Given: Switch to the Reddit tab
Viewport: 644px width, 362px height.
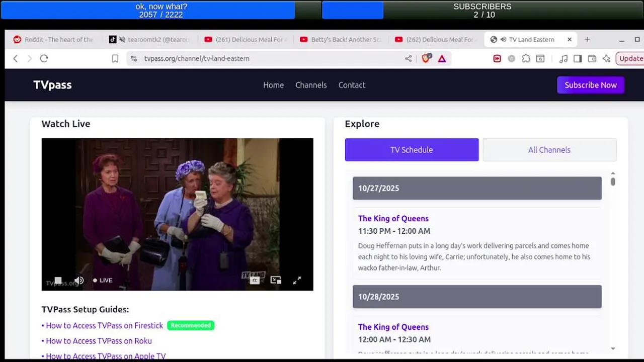Looking at the screenshot, I should click(53, 39).
